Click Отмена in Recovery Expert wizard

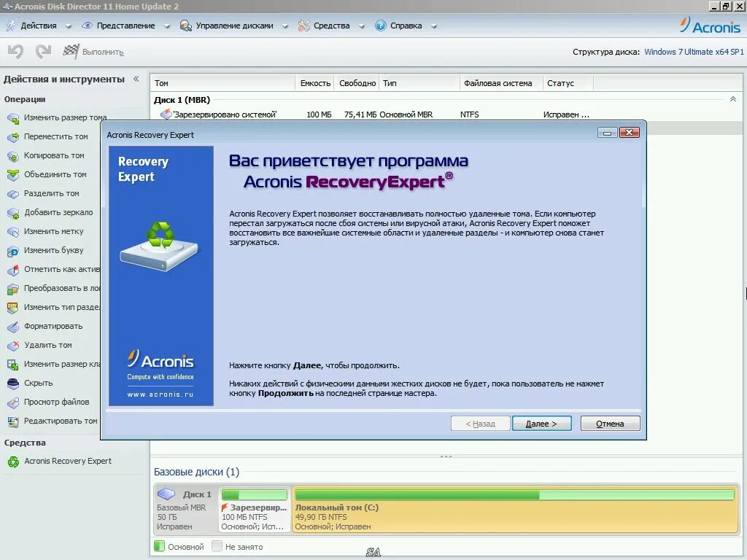[611, 424]
